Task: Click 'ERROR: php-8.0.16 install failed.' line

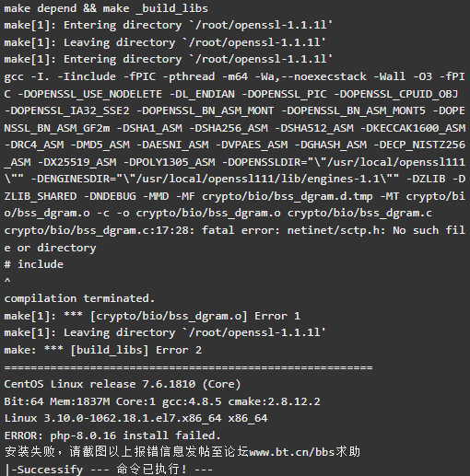Action: 112,435
